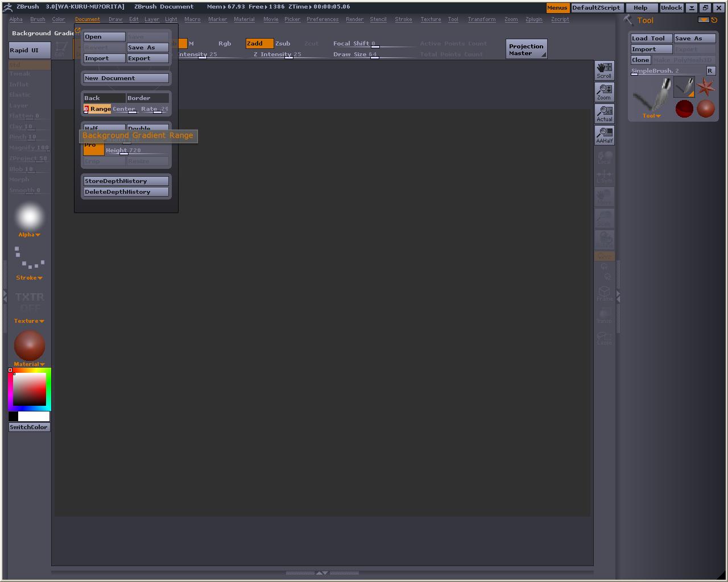This screenshot has width=728, height=582.
Task: Open the Alpha dropdown
Action: 29,235
